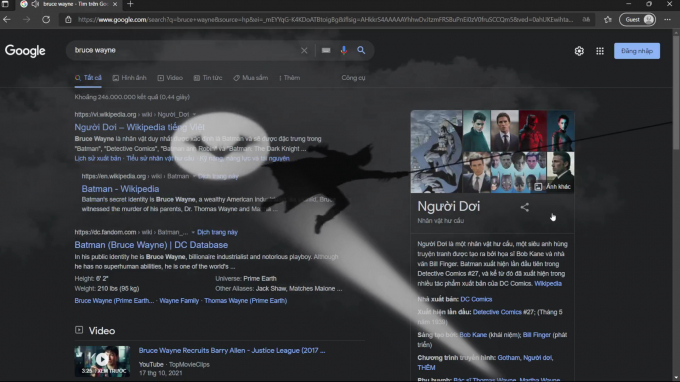The image size is (680, 382).
Task: Open the Công cụ tools option
Action: (x=353, y=78)
